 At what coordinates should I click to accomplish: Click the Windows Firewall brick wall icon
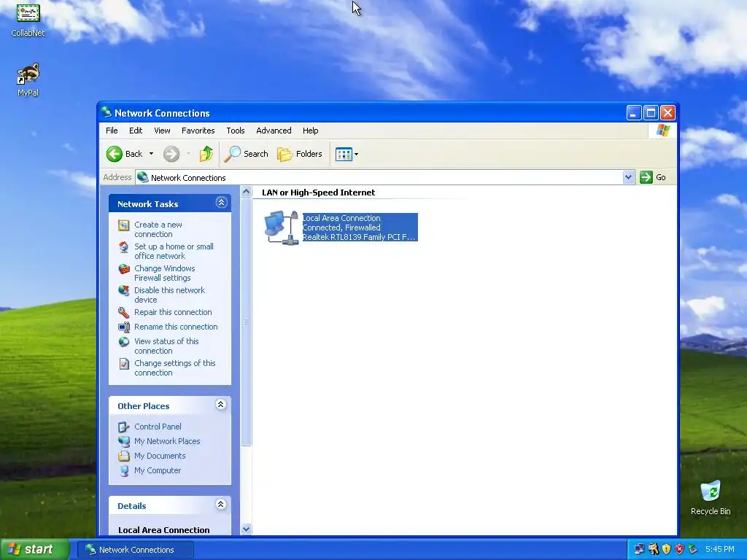click(124, 269)
